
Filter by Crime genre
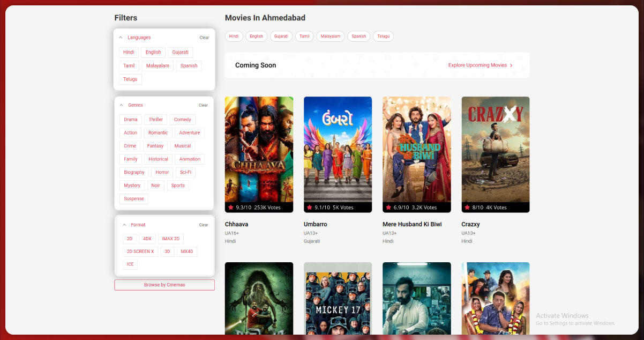coord(130,146)
